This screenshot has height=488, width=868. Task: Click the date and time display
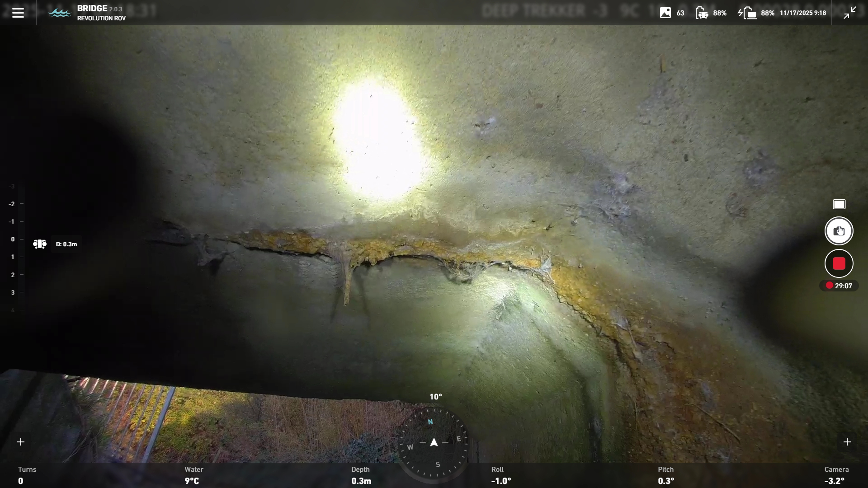[803, 13]
